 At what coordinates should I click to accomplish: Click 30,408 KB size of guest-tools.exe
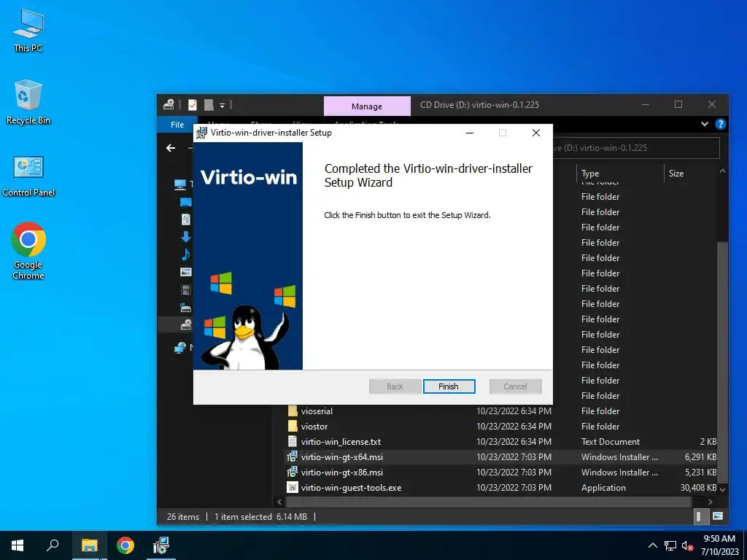[x=698, y=488]
